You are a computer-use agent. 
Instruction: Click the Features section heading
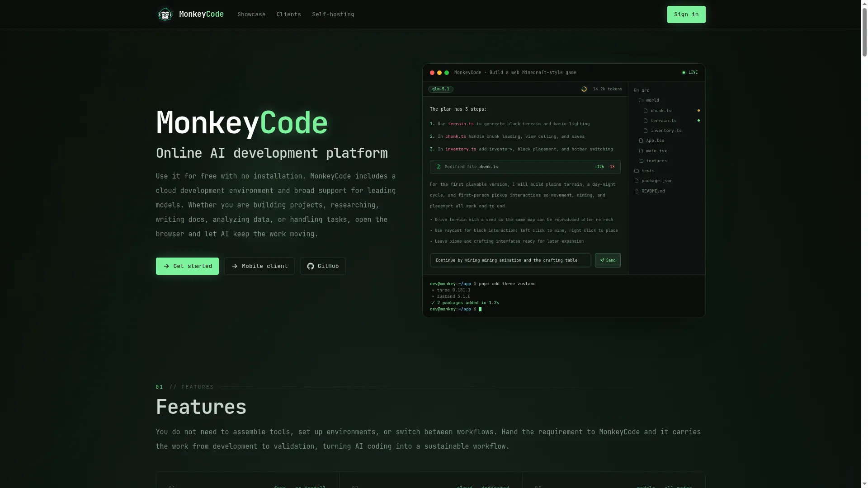(201, 407)
